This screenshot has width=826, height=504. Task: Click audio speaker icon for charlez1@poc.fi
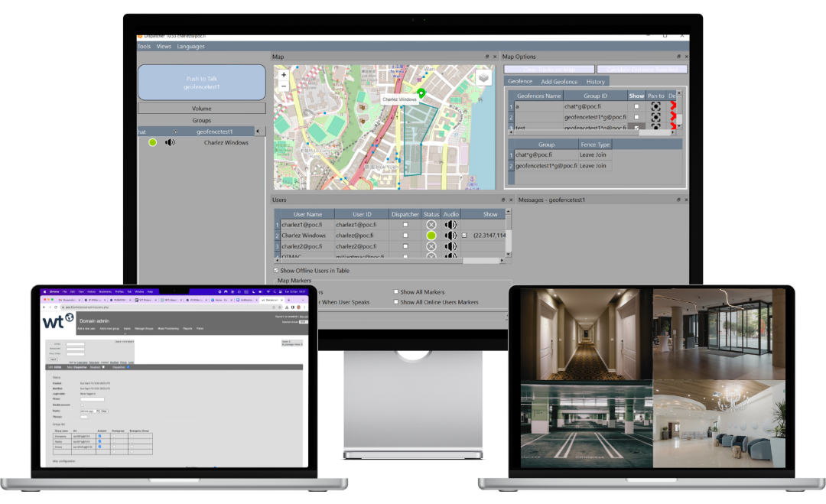click(x=451, y=225)
